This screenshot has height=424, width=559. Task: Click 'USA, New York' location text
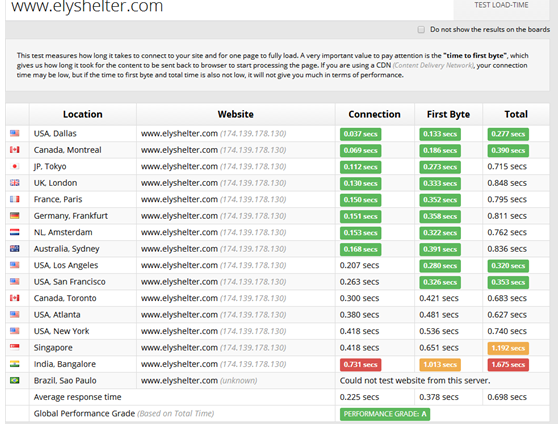(x=61, y=331)
